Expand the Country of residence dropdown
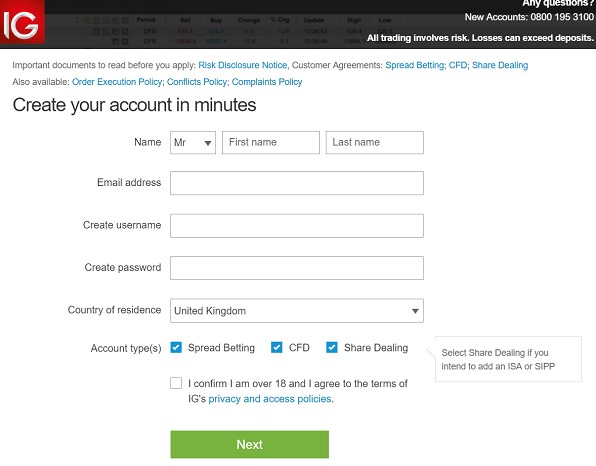Viewport: 596px width, 466px height. pos(296,311)
